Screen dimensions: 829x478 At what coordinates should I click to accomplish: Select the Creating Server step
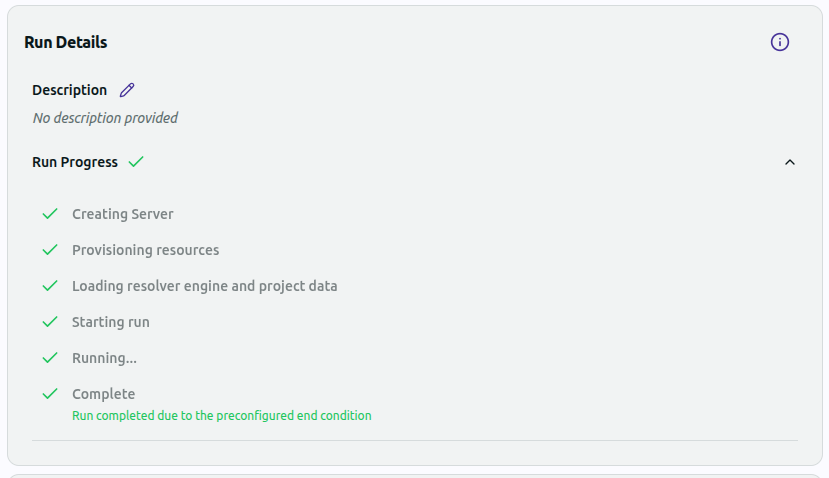(123, 214)
